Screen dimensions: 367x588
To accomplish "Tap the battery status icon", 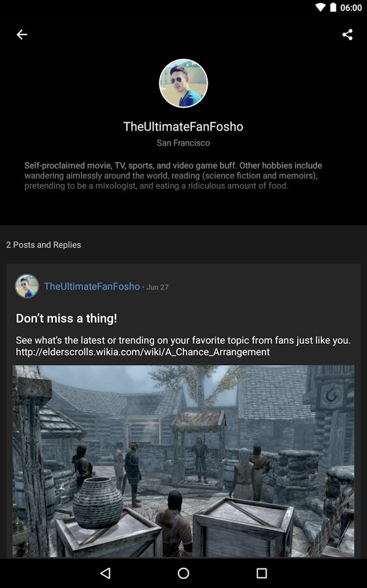I will 333,7.
